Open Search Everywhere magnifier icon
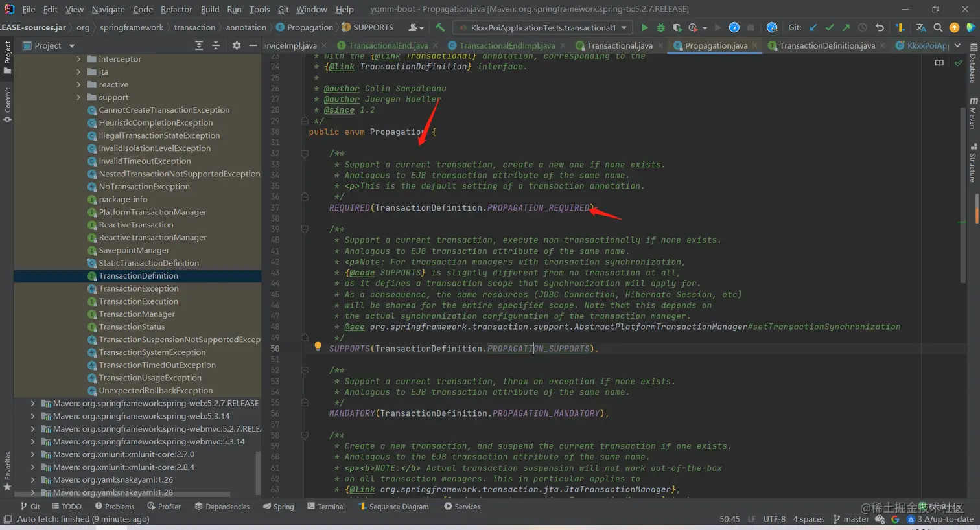 coord(938,28)
